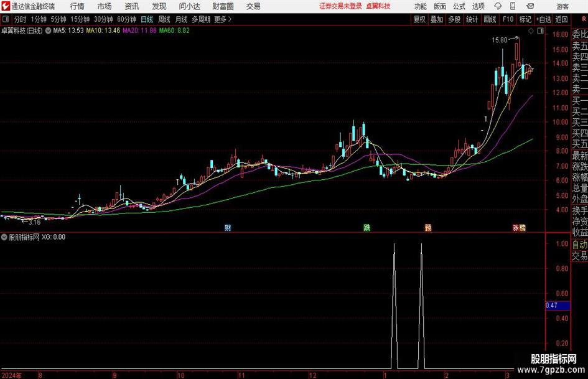Open the 行情 menu
Viewport: 588px width, 379px height.
pos(77,6)
